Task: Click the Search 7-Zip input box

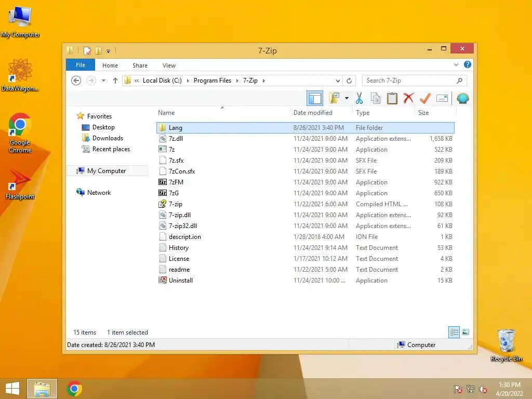Action: (414, 81)
